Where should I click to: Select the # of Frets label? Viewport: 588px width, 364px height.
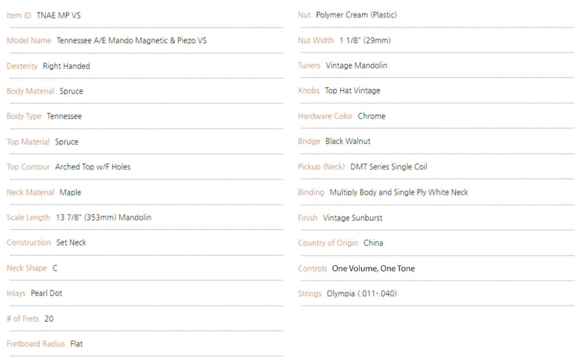tap(22, 319)
